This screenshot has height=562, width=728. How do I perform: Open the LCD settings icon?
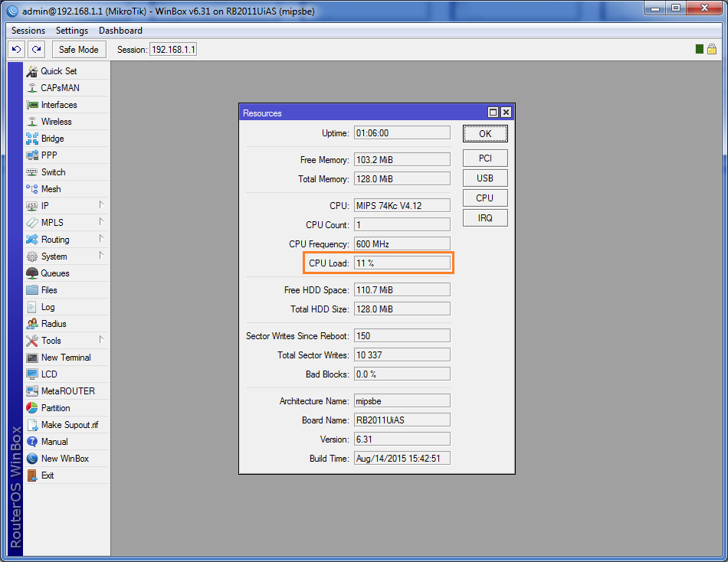[32, 374]
